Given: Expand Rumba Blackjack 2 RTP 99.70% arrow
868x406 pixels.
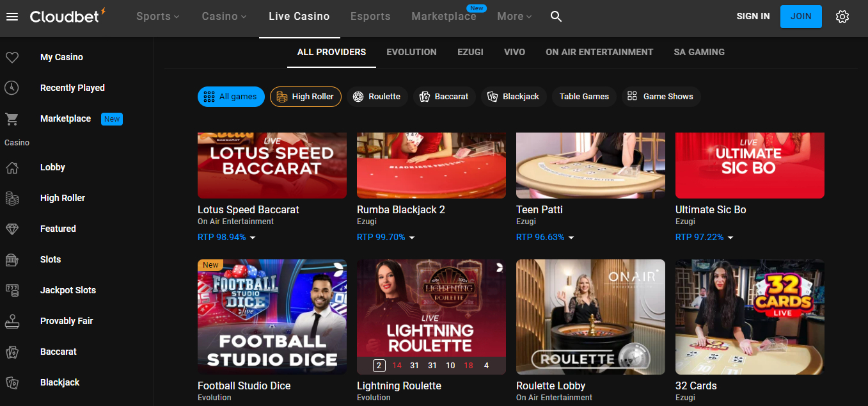Looking at the screenshot, I should tap(412, 238).
